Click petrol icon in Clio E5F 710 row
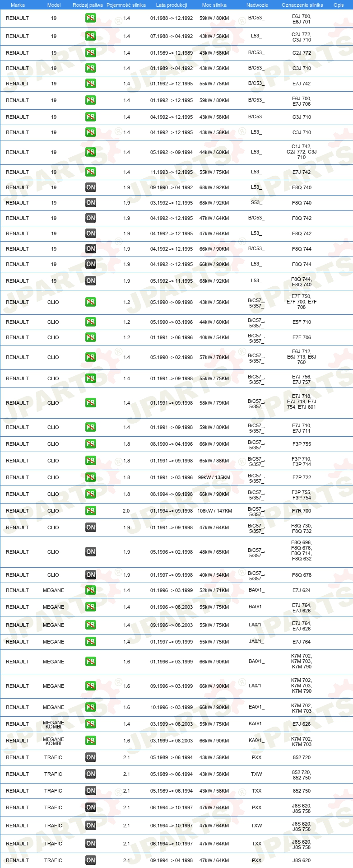Image resolution: width=353 pixels, height=868 pixels. [x=91, y=322]
